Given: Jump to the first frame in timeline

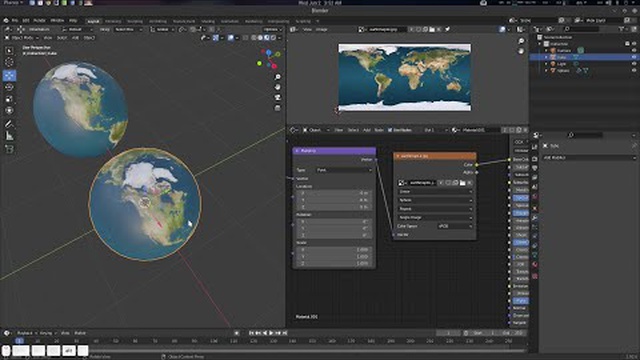Looking at the screenshot, I should [x=251, y=333].
